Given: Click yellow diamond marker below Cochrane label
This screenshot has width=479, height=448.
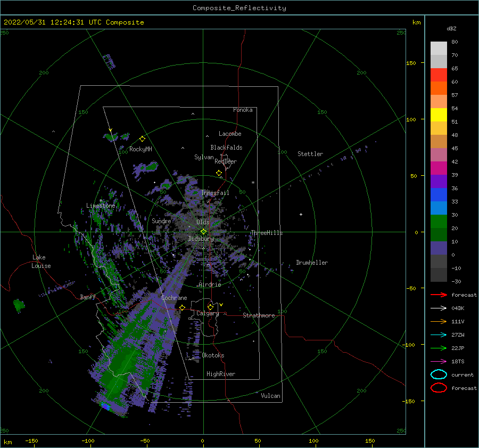Looking at the screenshot, I should 183,307.
